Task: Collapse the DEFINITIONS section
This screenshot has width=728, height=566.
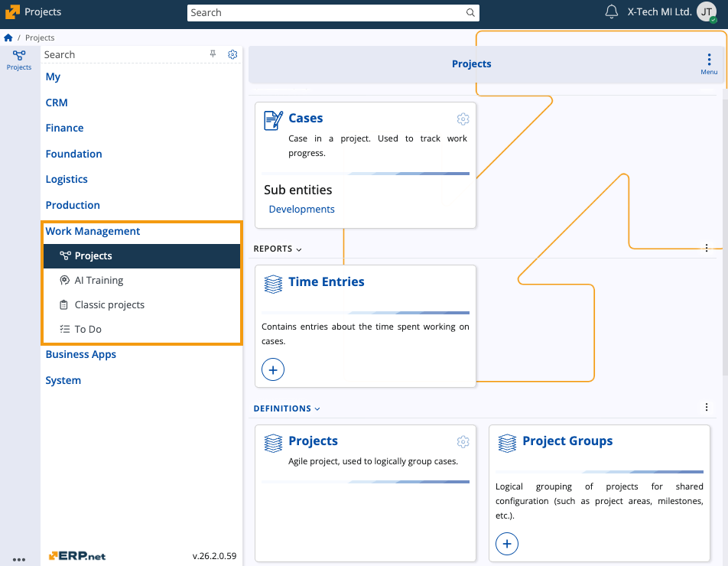Action: [287, 408]
